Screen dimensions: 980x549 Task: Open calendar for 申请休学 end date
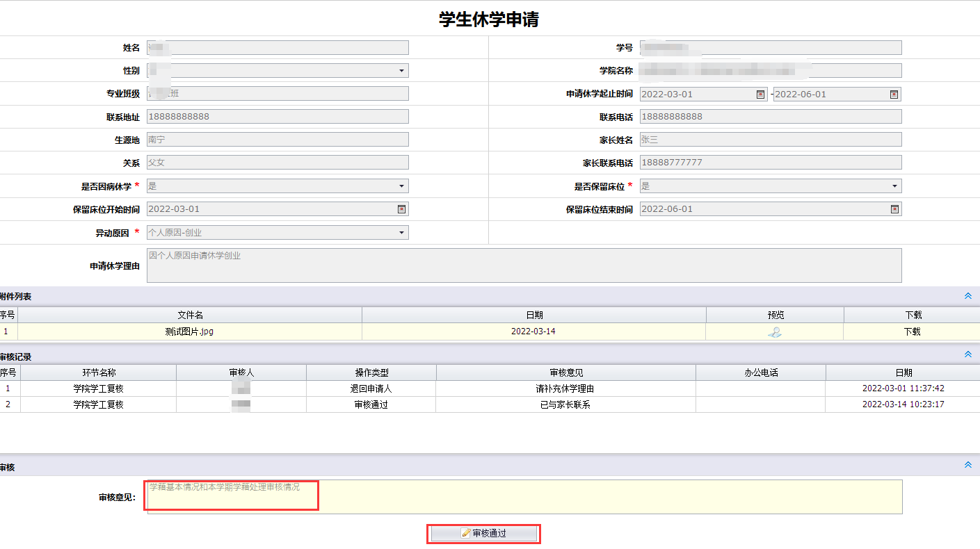point(894,95)
